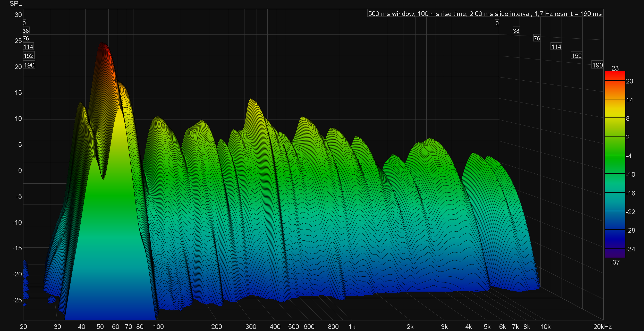
Task: Click the -25 label on SPL axis
Action: [17, 300]
